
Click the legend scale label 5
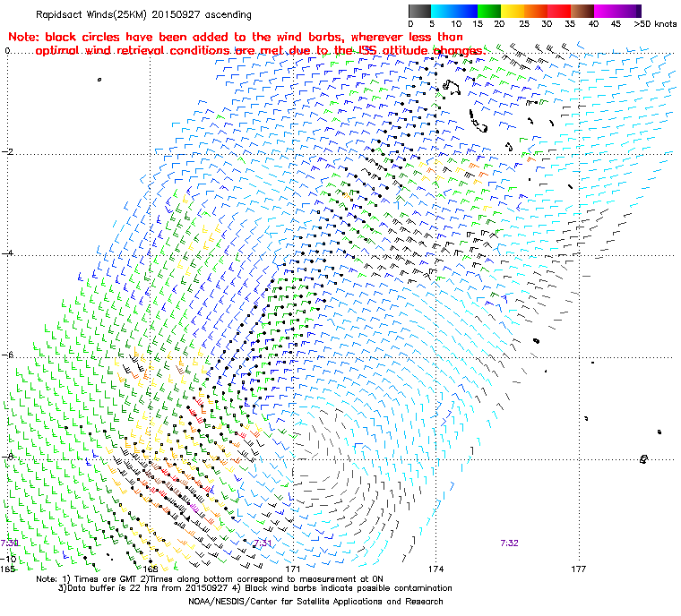(x=432, y=24)
